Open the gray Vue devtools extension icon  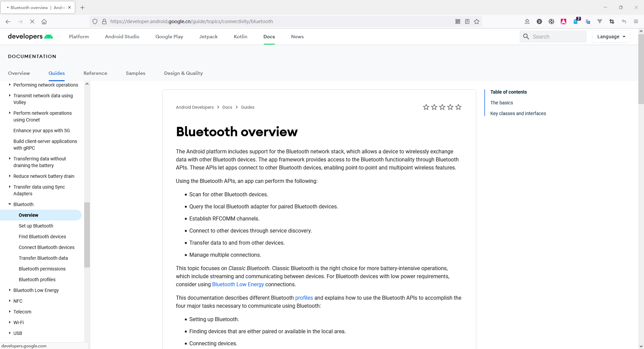click(x=600, y=21)
